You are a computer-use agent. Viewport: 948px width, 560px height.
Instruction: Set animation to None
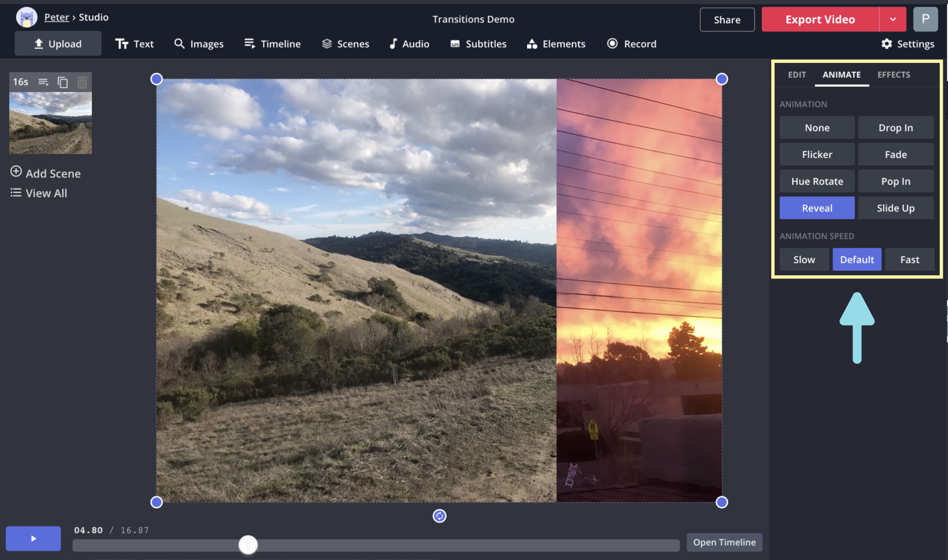click(x=817, y=128)
